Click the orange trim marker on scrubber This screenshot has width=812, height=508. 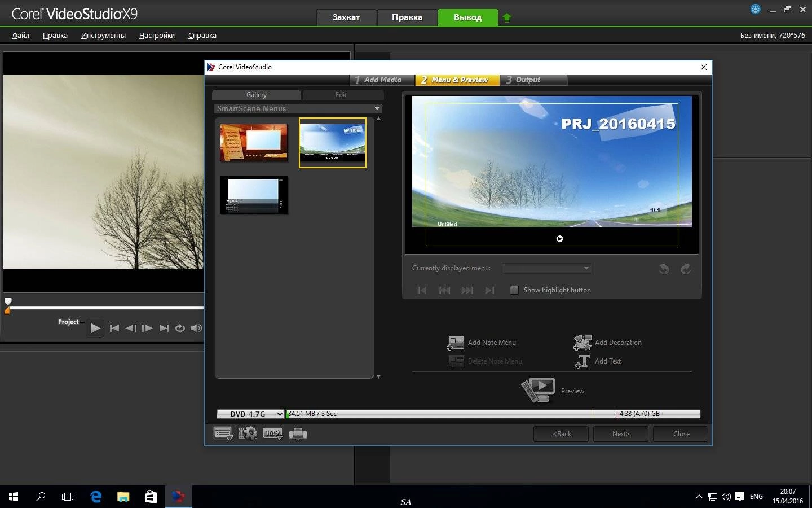tap(7, 310)
